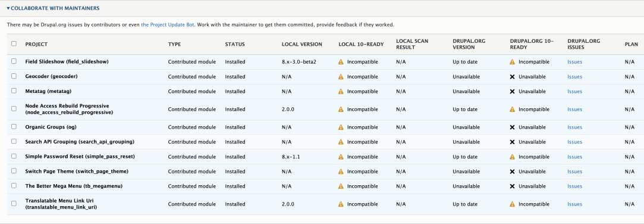644x224 pixels.
Task: Click Local 10-Ready warning icon for Simple Password Reset
Action: 341,157
